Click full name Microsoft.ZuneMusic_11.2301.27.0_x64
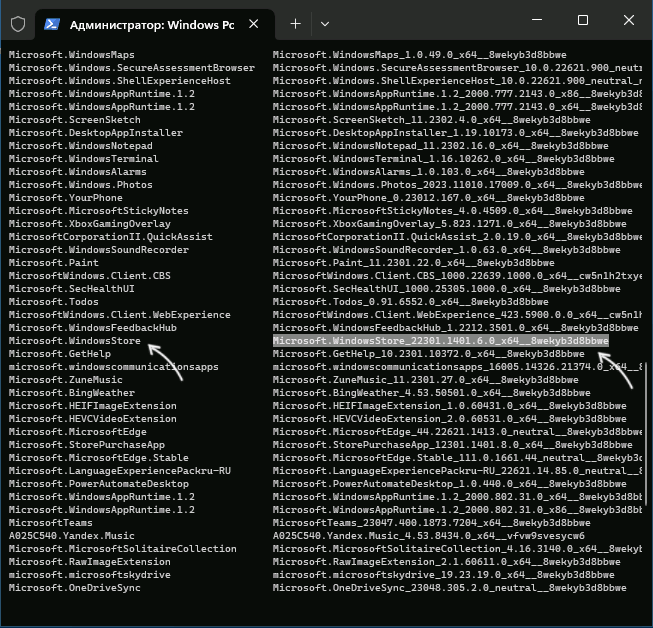 point(426,379)
